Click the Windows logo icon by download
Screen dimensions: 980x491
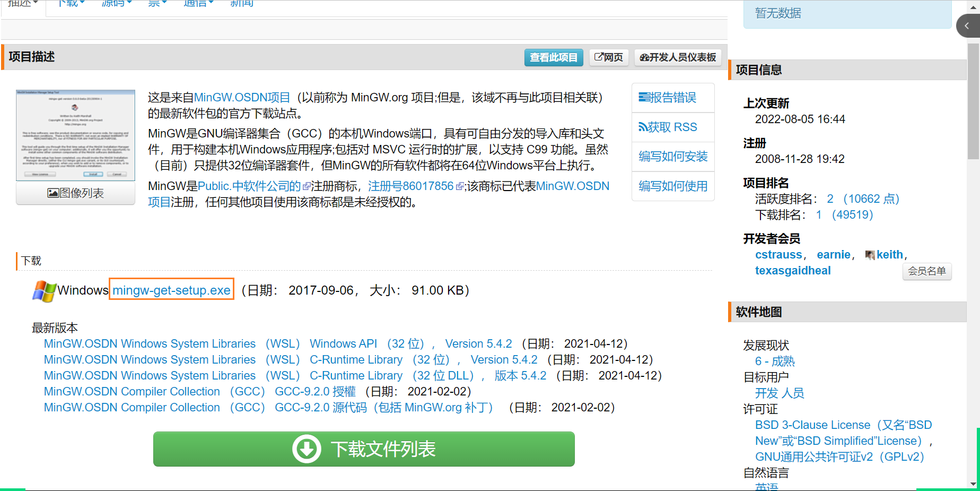point(44,291)
